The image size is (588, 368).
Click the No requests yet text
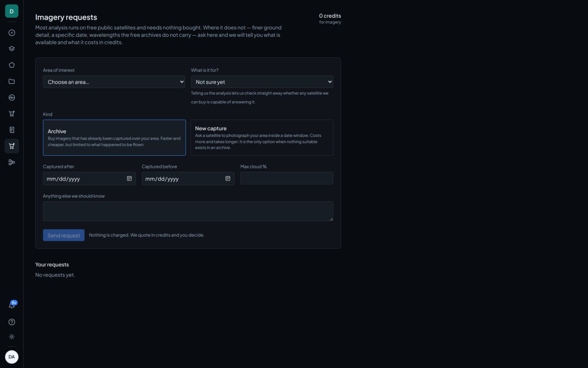tap(55, 275)
